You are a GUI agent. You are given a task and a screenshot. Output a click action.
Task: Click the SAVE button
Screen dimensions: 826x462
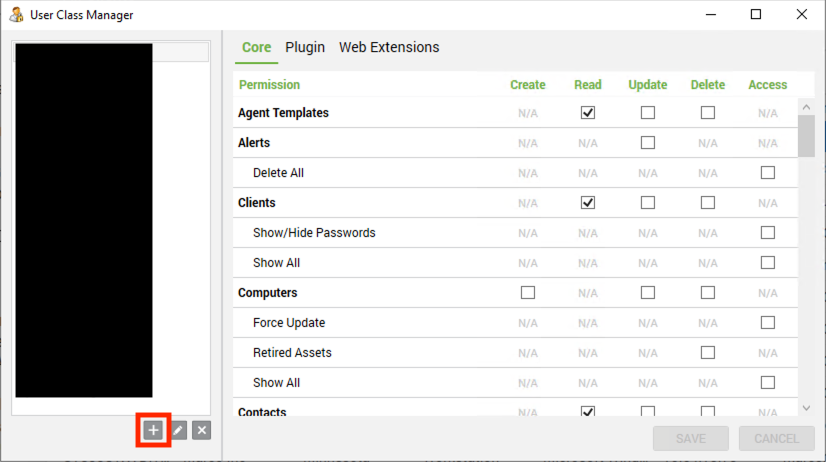click(691, 438)
